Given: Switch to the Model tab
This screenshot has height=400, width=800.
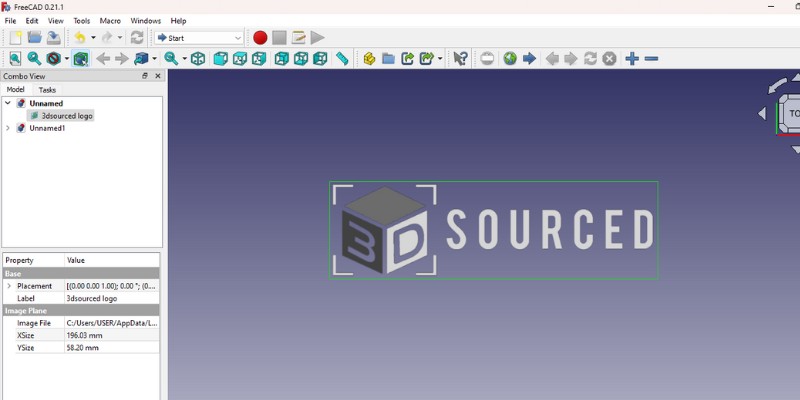Looking at the screenshot, I should pos(15,89).
